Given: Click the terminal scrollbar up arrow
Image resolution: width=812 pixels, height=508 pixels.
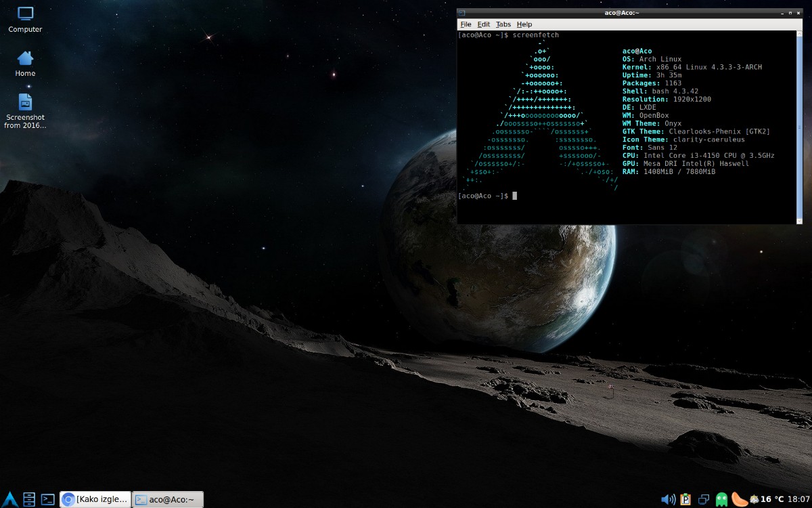Looking at the screenshot, I should pyautogui.click(x=799, y=34).
